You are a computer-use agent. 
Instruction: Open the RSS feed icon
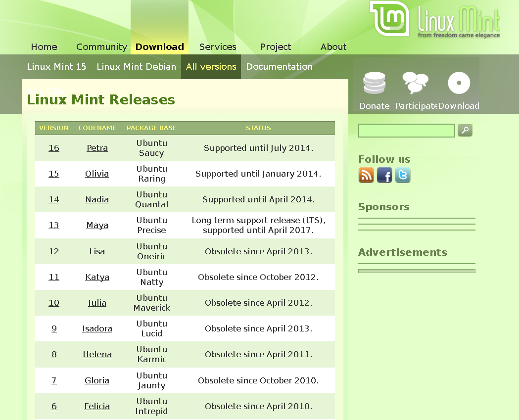tap(366, 175)
